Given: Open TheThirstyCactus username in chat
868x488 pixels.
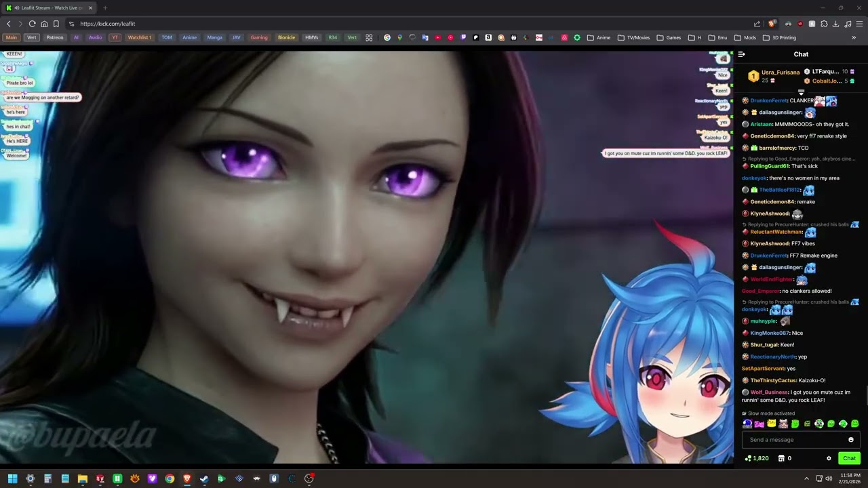Looking at the screenshot, I should point(773,380).
